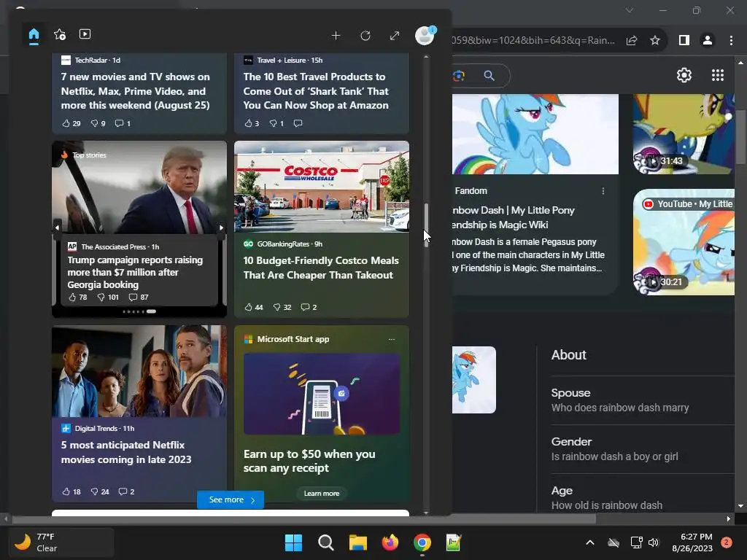Open the Trump campaign reports headline
747x560 pixels.
(x=135, y=273)
